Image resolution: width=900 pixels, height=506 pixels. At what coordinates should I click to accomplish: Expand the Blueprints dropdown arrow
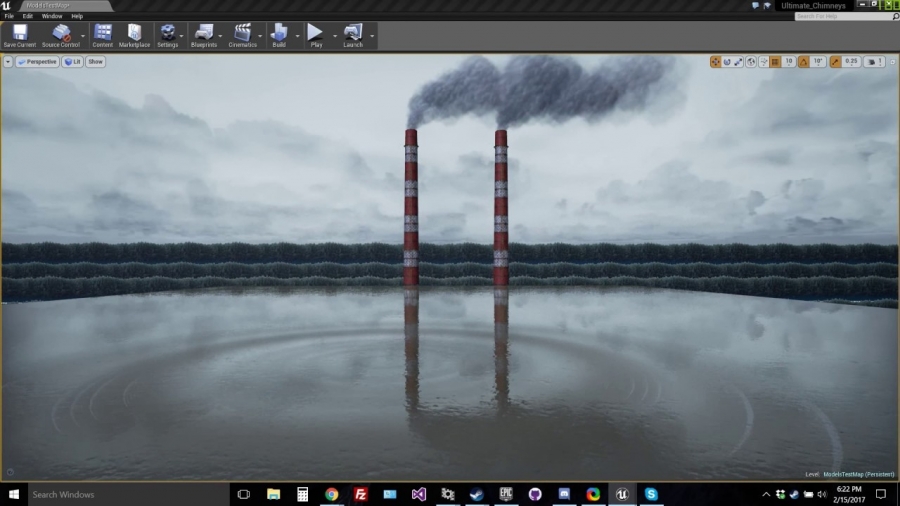pyautogui.click(x=220, y=36)
